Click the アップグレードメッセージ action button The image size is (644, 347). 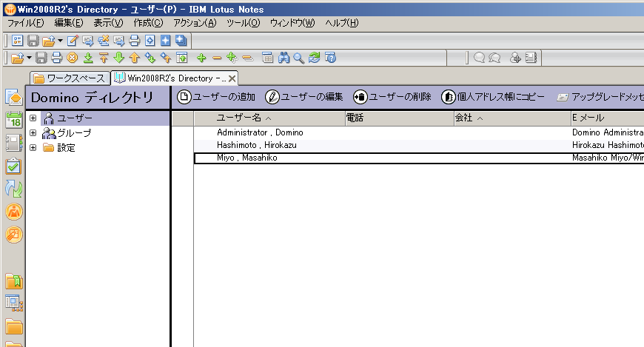click(x=600, y=97)
